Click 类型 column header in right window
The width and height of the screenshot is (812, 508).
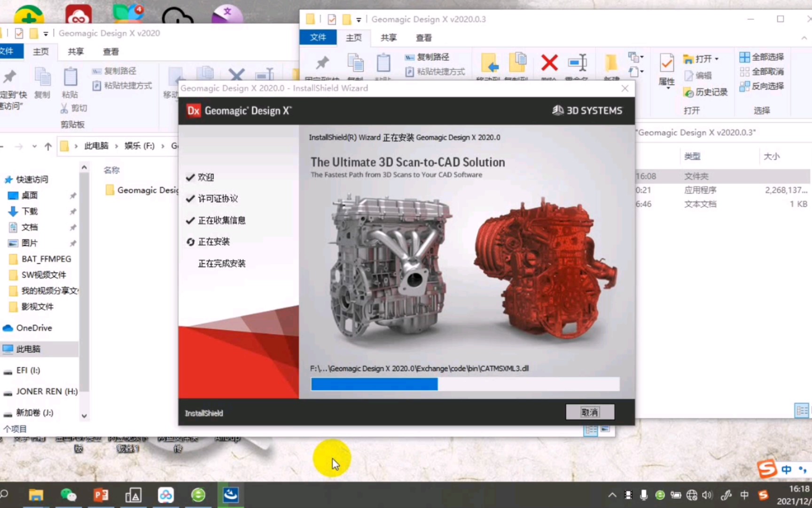(x=692, y=156)
